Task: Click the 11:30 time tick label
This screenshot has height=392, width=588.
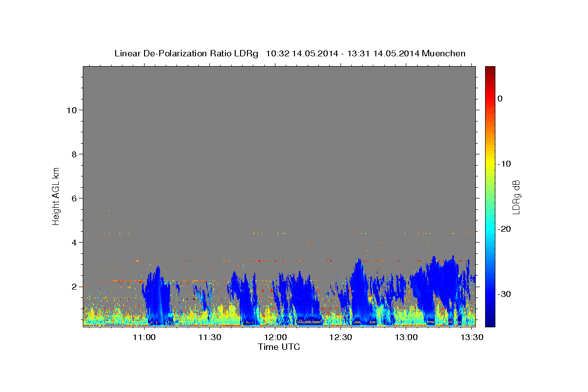Action: (210, 337)
